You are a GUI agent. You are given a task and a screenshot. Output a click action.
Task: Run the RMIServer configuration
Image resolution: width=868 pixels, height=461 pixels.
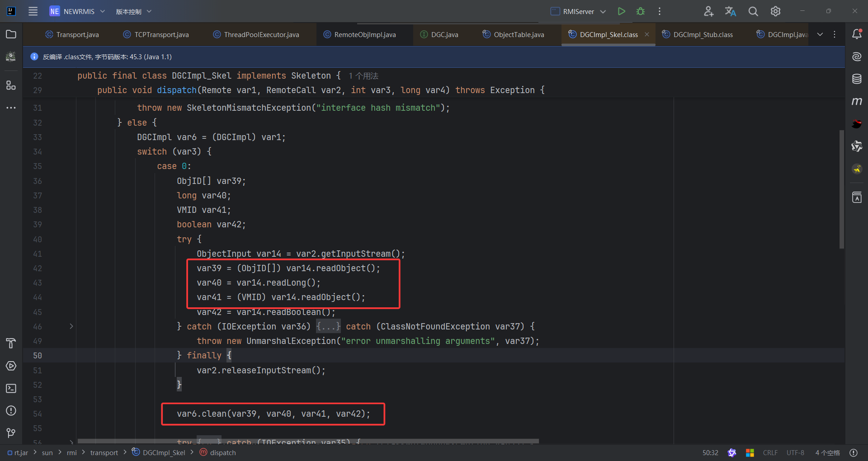(622, 11)
